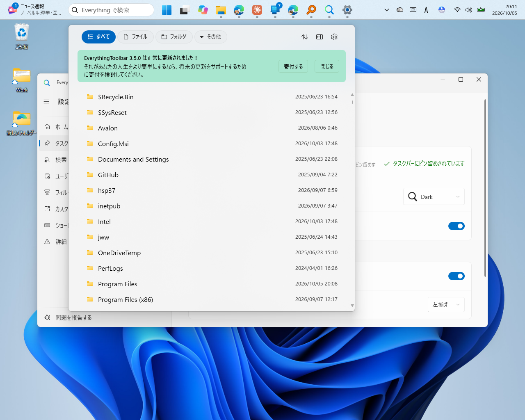Expand the その他 filter dropdown
The height and width of the screenshot is (420, 525).
[211, 37]
